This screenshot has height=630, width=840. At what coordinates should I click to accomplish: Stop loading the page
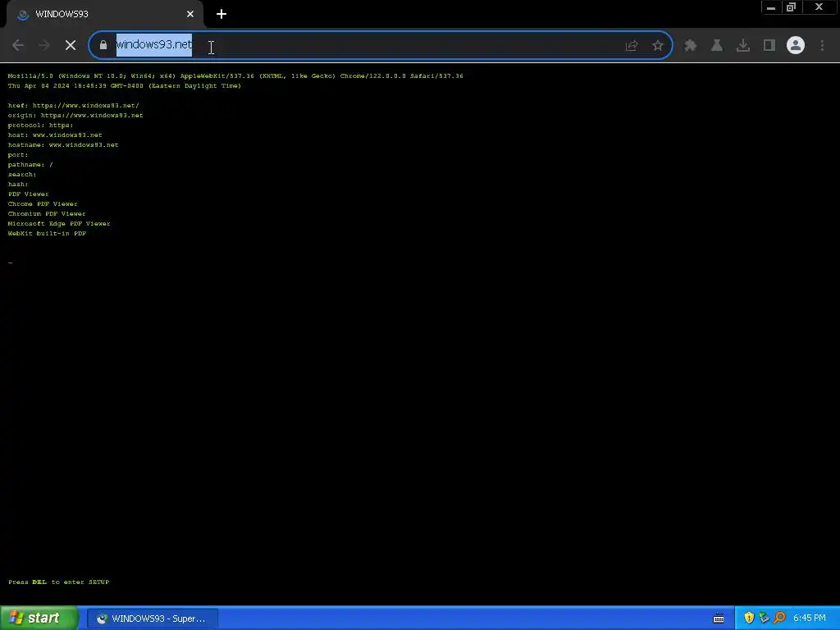click(71, 46)
